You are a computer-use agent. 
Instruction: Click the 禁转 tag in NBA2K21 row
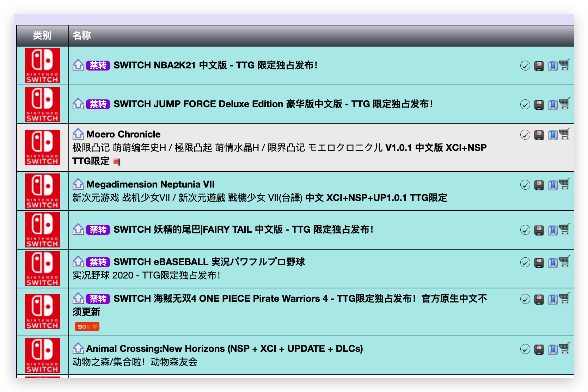pos(98,66)
